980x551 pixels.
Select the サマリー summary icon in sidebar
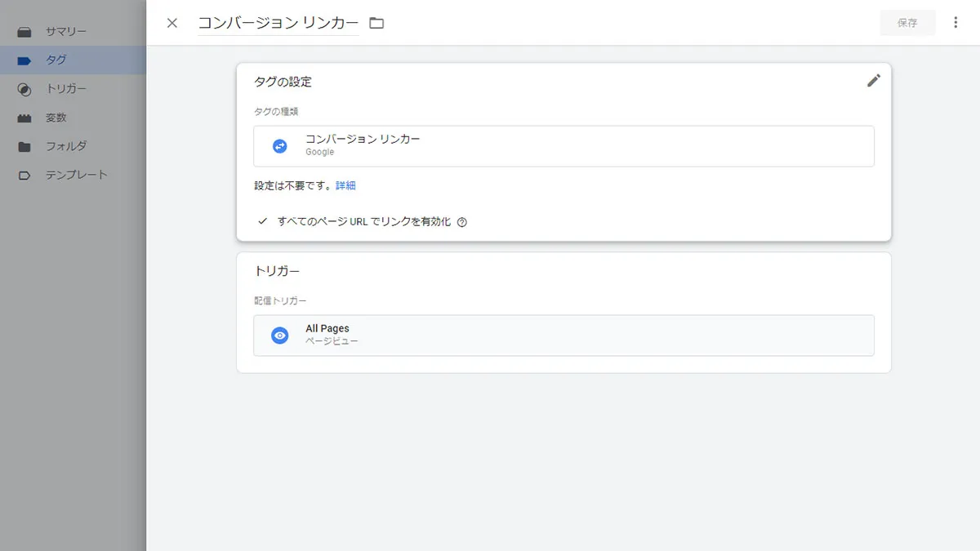(23, 31)
